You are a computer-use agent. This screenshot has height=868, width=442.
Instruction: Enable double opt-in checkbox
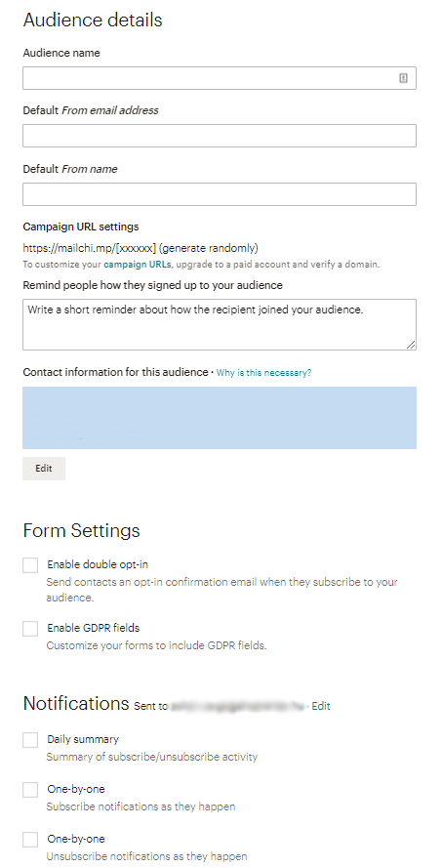coord(30,565)
